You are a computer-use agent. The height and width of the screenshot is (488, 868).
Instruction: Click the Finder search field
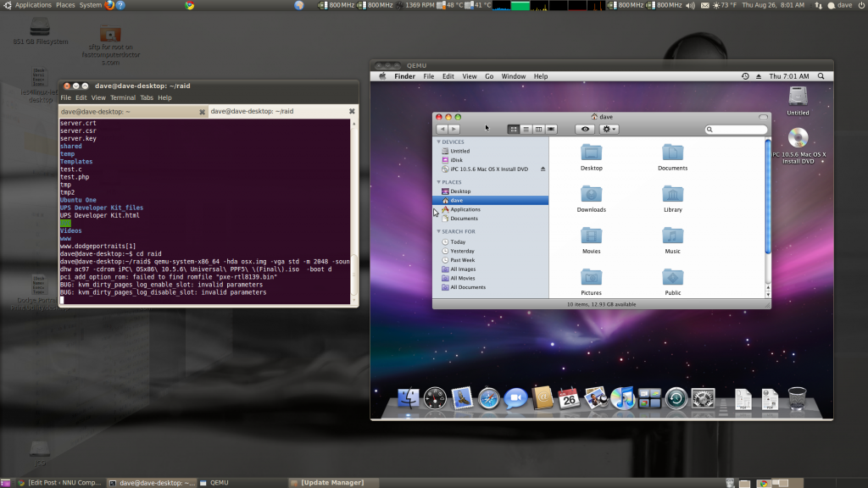tap(737, 130)
